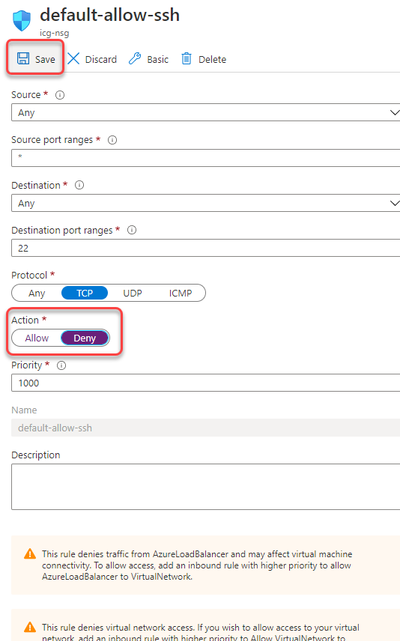Screen dimensions: 400x641
Task: Click info icon beside Destination port ranges
Action: (x=132, y=230)
